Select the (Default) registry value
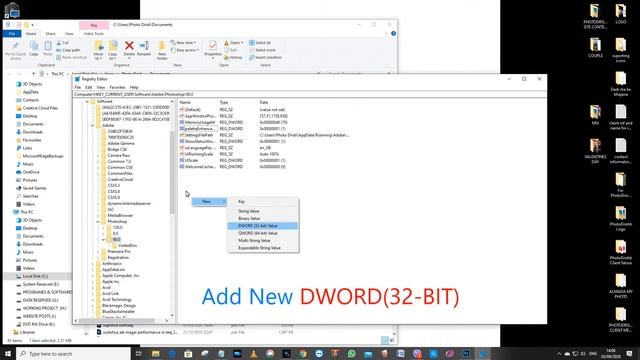The width and height of the screenshot is (640, 360). pyautogui.click(x=193, y=110)
